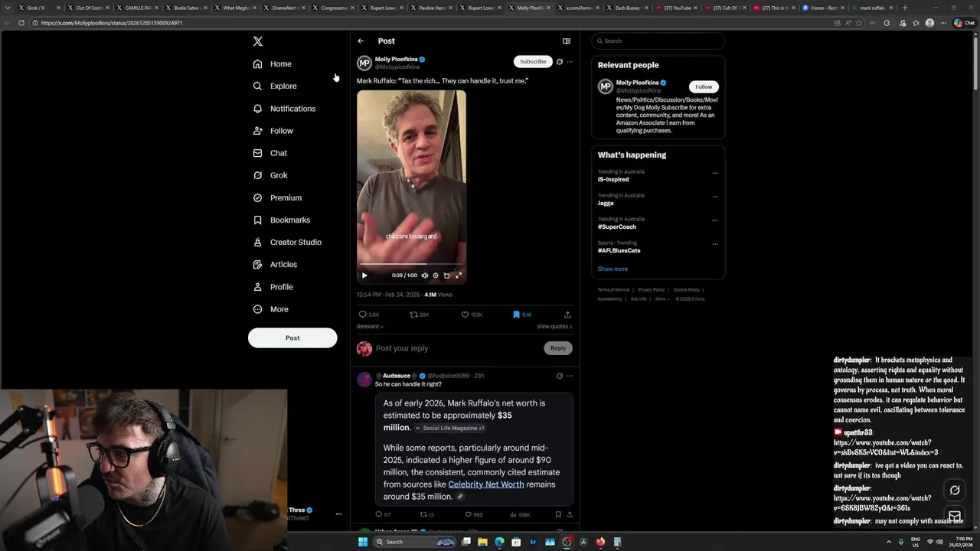Click the Profile icon in sidebar
980x551 pixels.
click(x=258, y=287)
